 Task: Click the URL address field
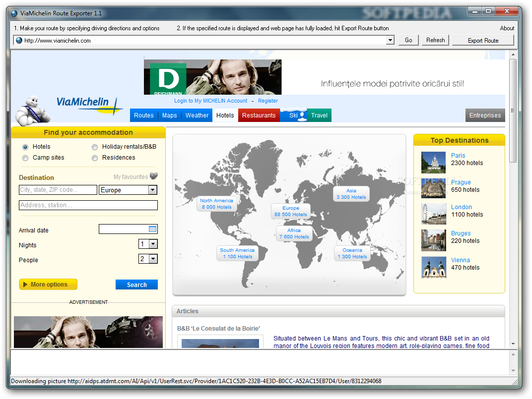(203, 40)
